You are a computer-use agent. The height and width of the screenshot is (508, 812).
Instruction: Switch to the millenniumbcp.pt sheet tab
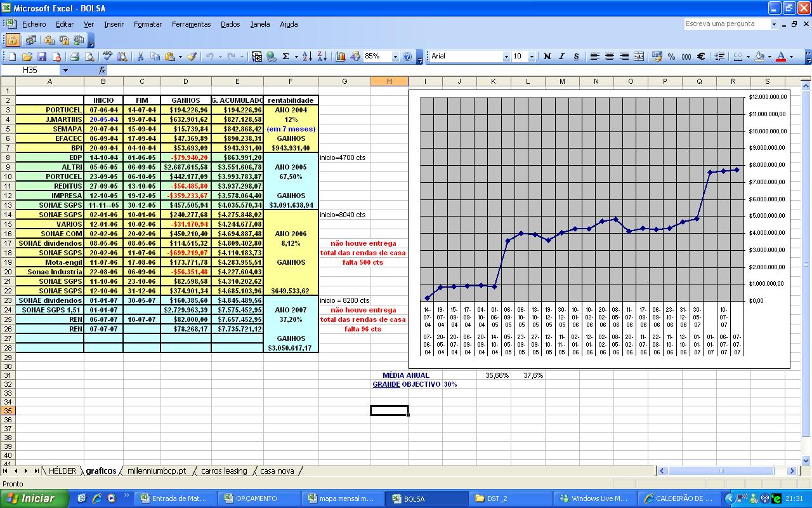point(157,471)
